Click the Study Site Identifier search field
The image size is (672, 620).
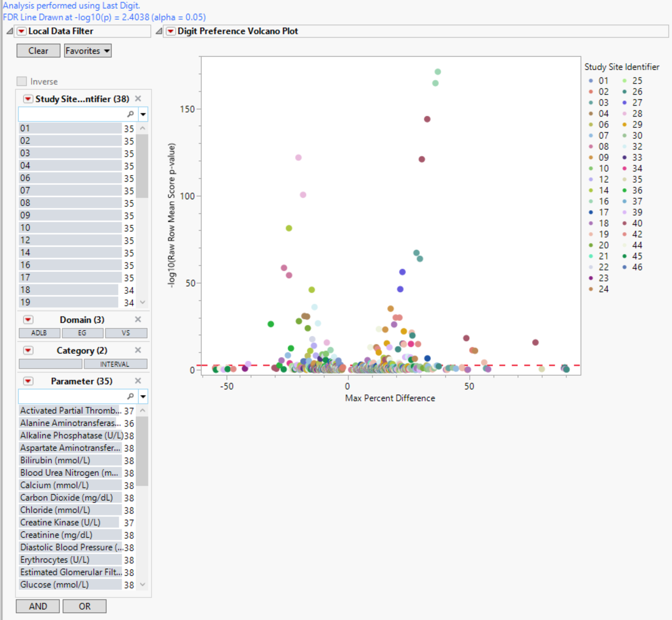(72, 114)
